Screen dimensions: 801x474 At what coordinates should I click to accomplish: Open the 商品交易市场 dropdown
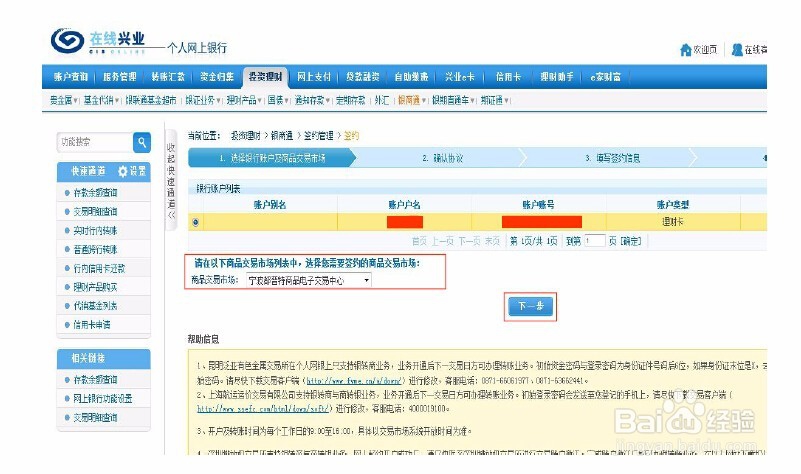309,280
